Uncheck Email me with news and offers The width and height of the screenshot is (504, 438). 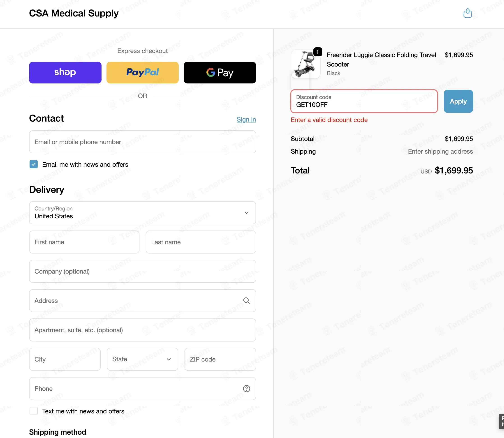click(34, 164)
